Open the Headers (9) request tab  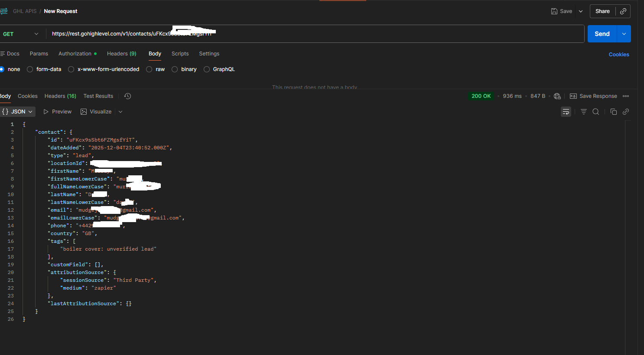click(x=121, y=54)
